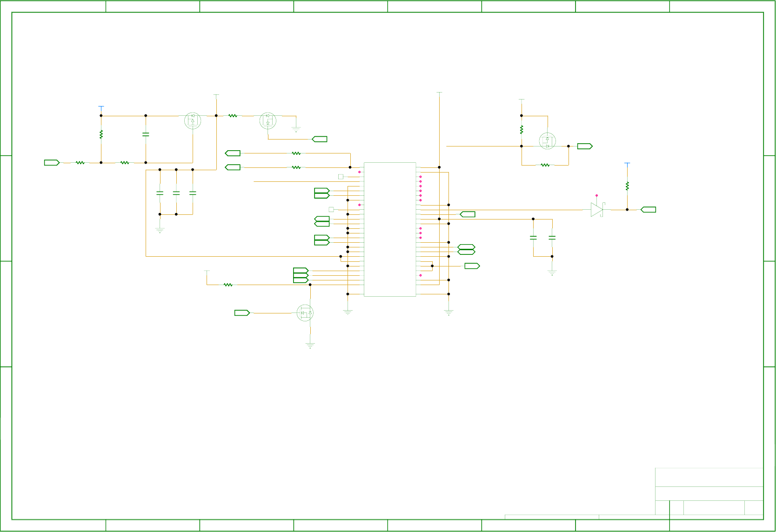Click the port driving the bottom MOSFET gate
This screenshot has height=532, width=776.
click(x=242, y=313)
